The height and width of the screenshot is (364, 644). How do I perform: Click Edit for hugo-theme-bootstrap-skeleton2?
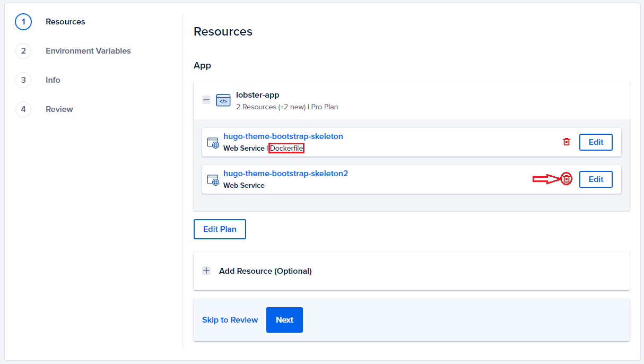coord(596,179)
